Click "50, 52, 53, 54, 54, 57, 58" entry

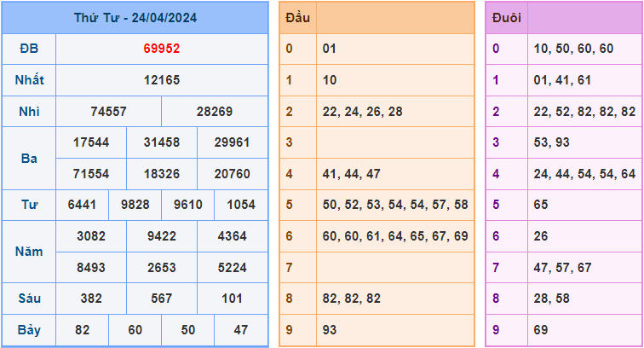pyautogui.click(x=395, y=205)
